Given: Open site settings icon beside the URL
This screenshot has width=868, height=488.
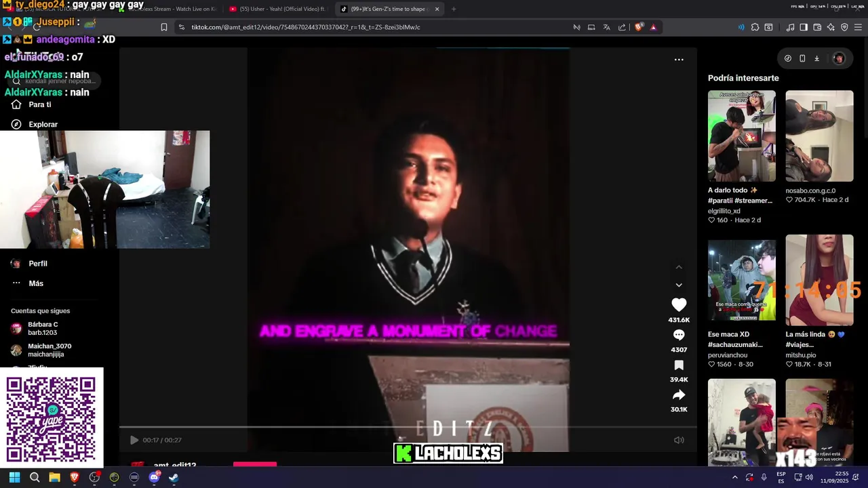Looking at the screenshot, I should pyautogui.click(x=181, y=27).
